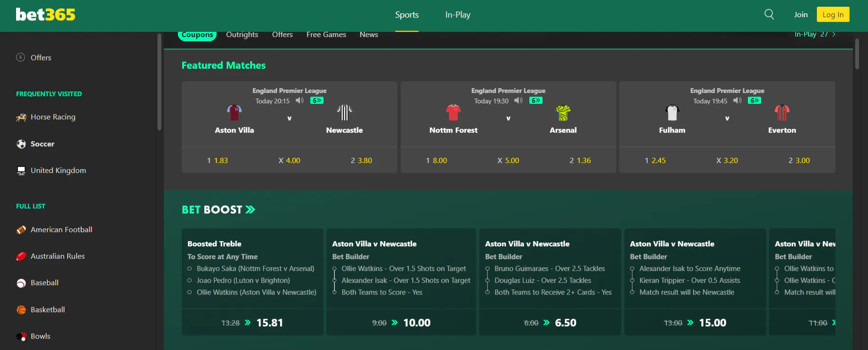
Task: Click Featured Matches heading
Action: 224,65
